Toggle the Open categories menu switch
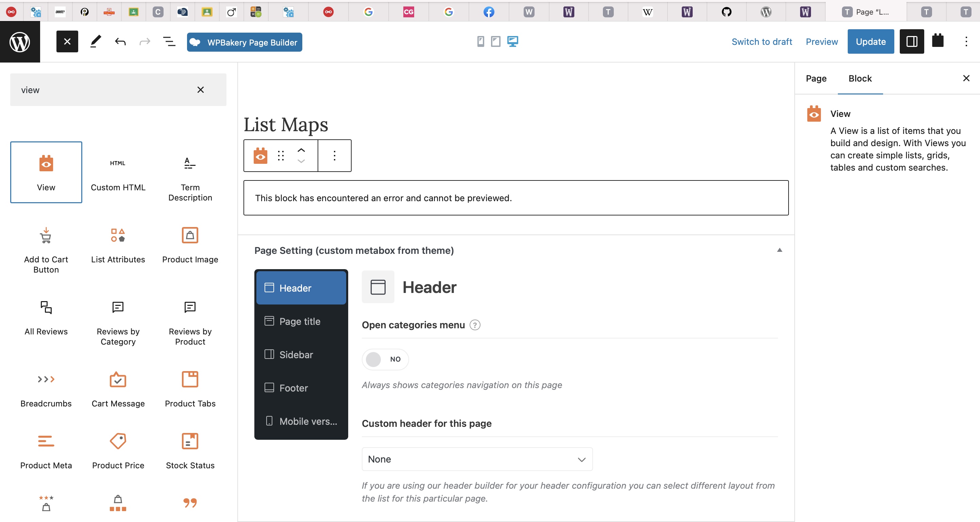Screen dimensions: 980x522 coord(385,359)
